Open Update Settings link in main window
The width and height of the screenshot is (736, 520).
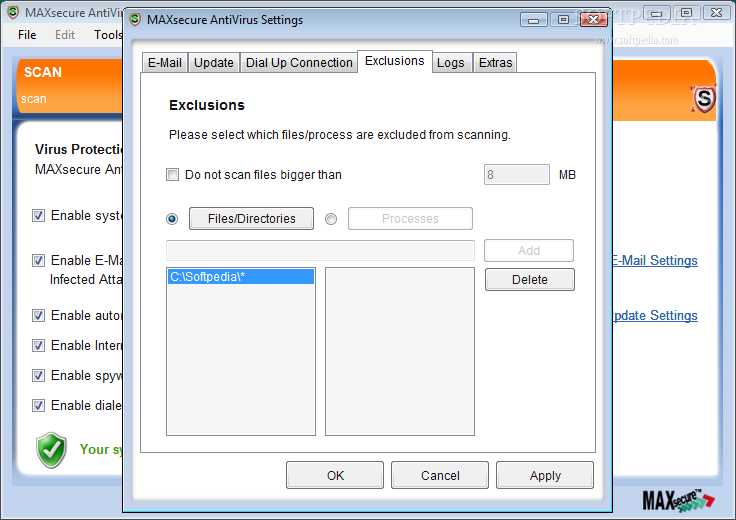tap(655, 315)
